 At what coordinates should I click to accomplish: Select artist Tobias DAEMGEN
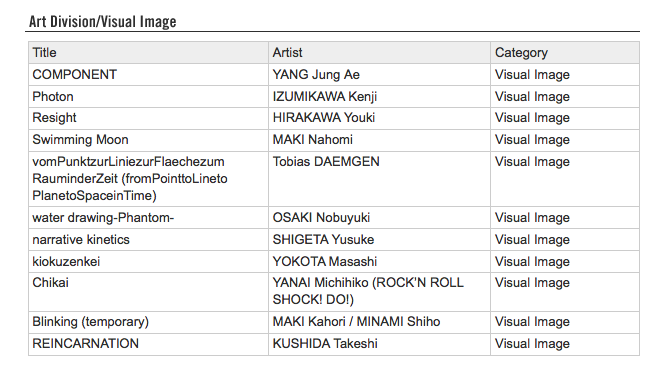tap(326, 161)
